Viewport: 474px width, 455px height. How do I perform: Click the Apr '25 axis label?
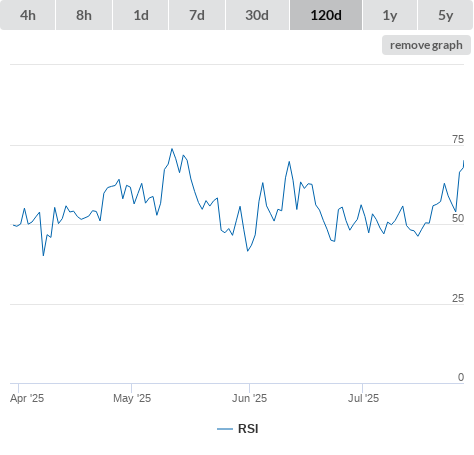point(27,398)
